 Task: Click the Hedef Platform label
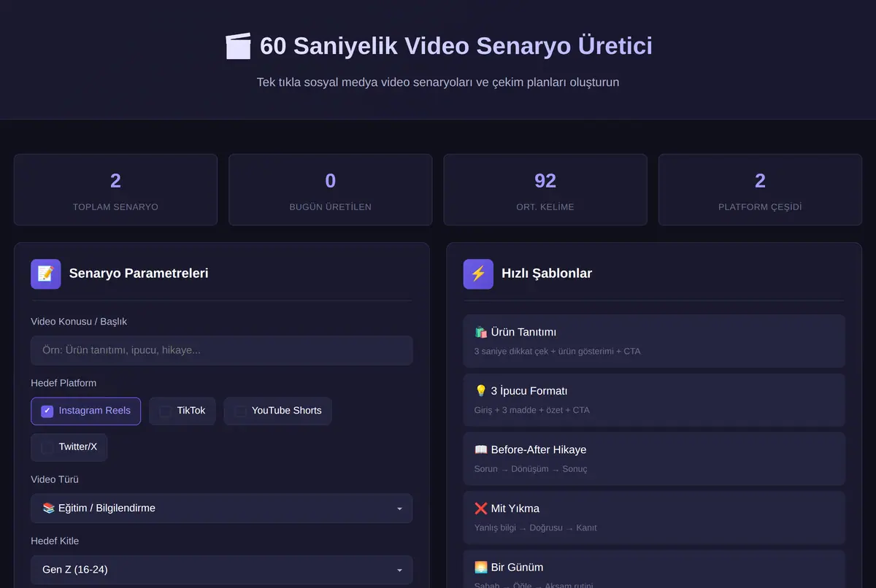pos(64,383)
